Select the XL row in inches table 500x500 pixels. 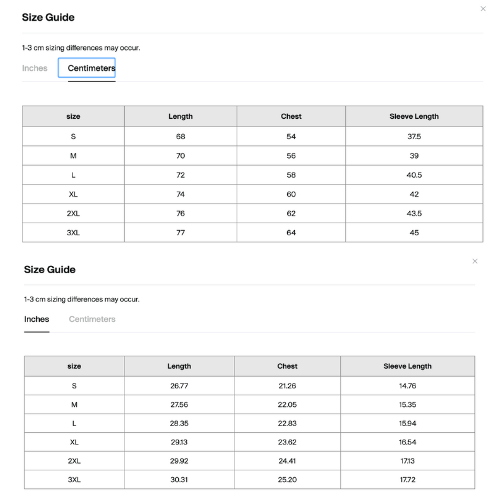249,442
